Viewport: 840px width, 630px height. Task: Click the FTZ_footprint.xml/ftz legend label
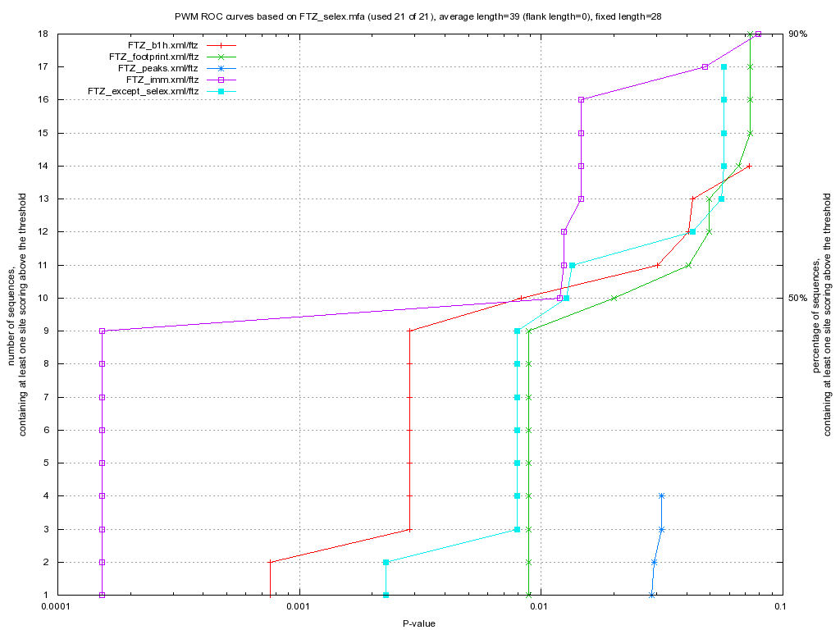pos(153,57)
